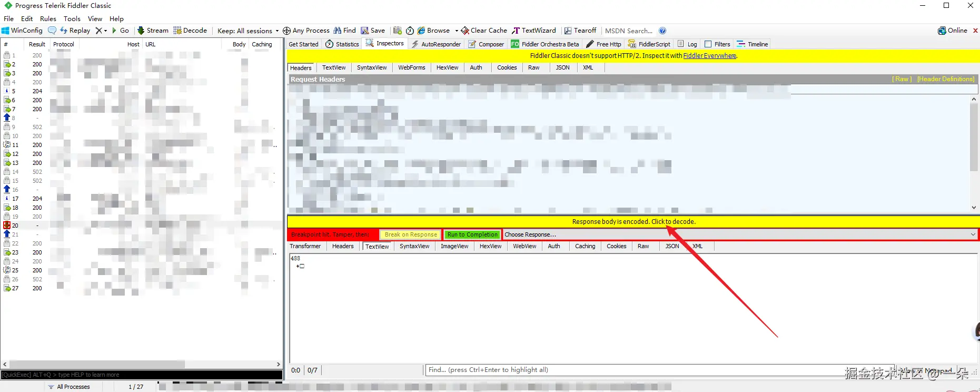
Task: Open the File menu
Action: (x=8, y=18)
